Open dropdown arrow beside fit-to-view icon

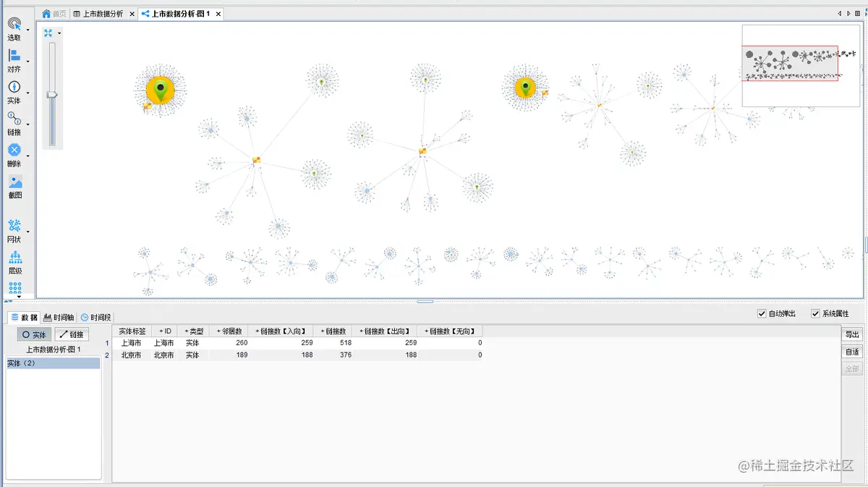(59, 33)
